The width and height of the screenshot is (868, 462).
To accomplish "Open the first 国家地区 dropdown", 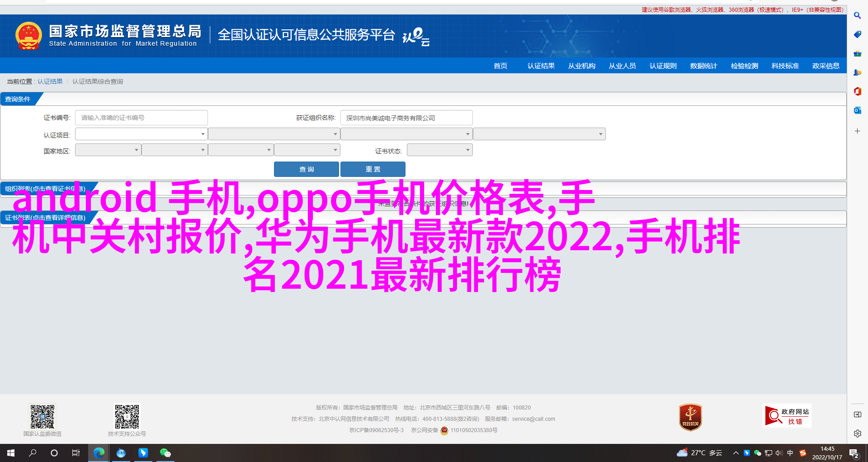I will coord(108,150).
